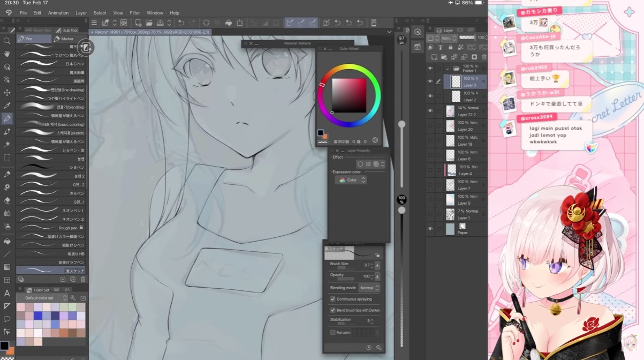Viewport: 644px width, 360px height.
Task: Open file using folder icon in command bar
Action: coord(148,22)
